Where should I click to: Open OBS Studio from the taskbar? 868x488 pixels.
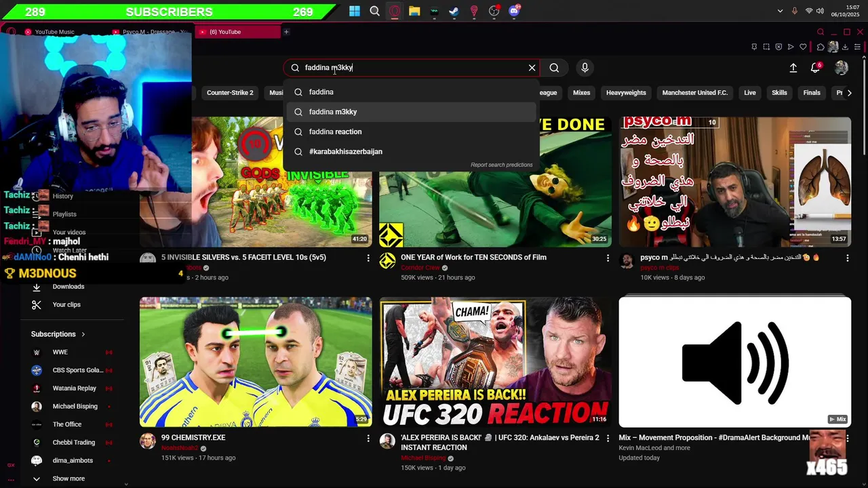pyautogui.click(x=494, y=11)
